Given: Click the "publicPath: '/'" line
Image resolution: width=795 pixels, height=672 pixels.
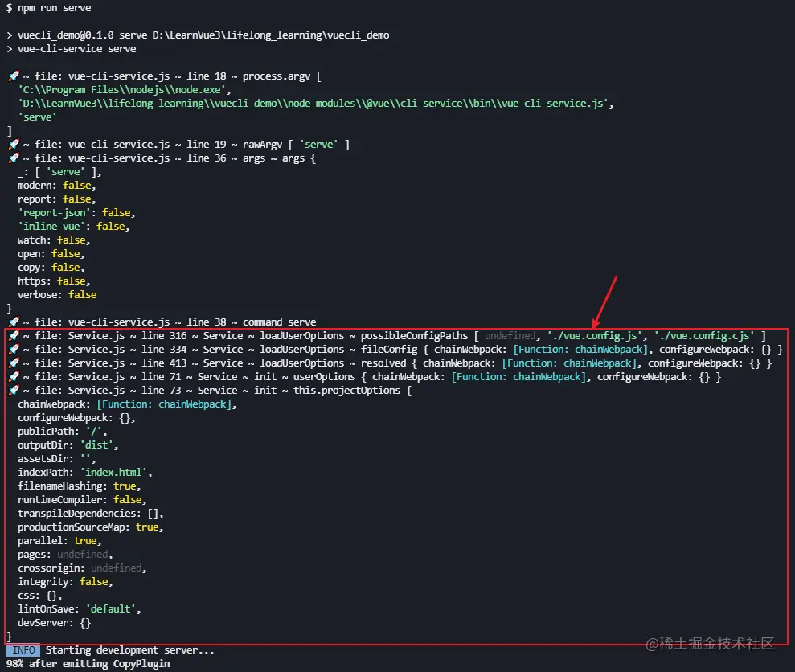Looking at the screenshot, I should coord(63,432).
